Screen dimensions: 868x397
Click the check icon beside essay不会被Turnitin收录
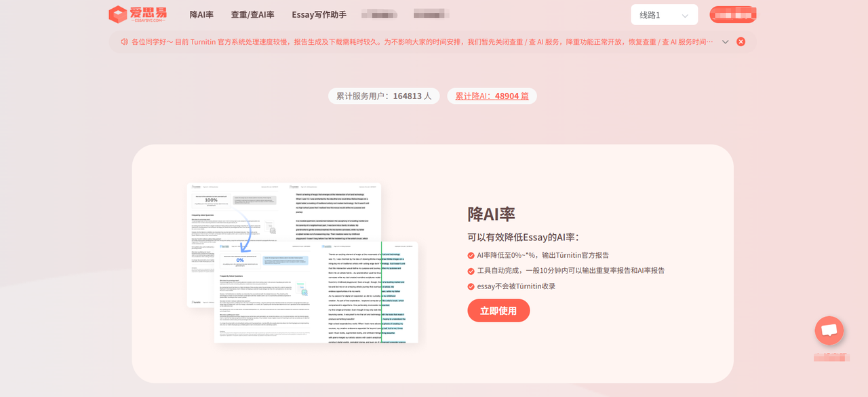[471, 286]
